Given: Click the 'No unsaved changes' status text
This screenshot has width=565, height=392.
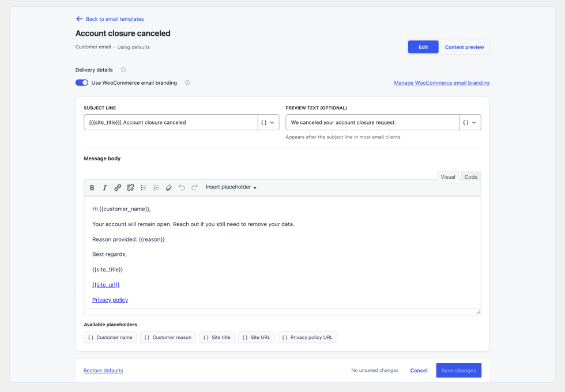Looking at the screenshot, I should click(375, 370).
